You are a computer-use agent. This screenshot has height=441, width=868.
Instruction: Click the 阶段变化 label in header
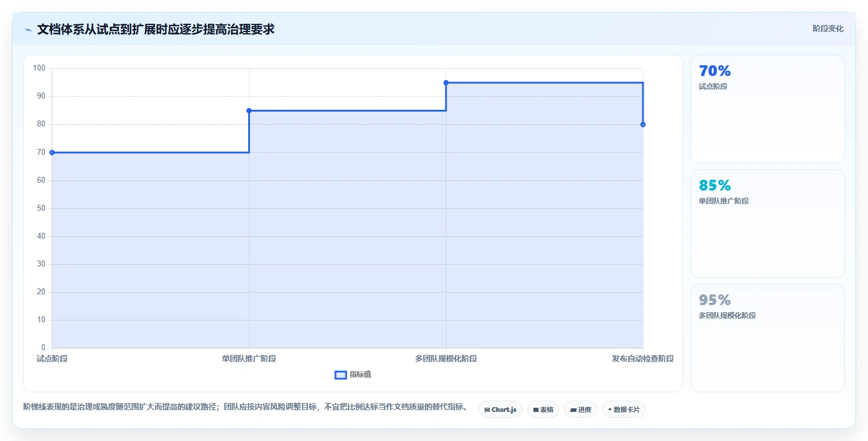point(828,29)
